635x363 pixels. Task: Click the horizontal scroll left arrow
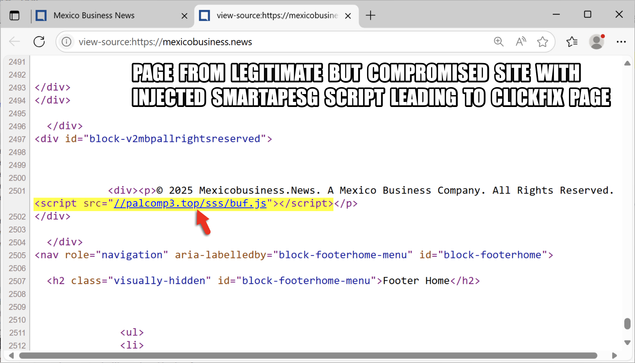point(11,355)
